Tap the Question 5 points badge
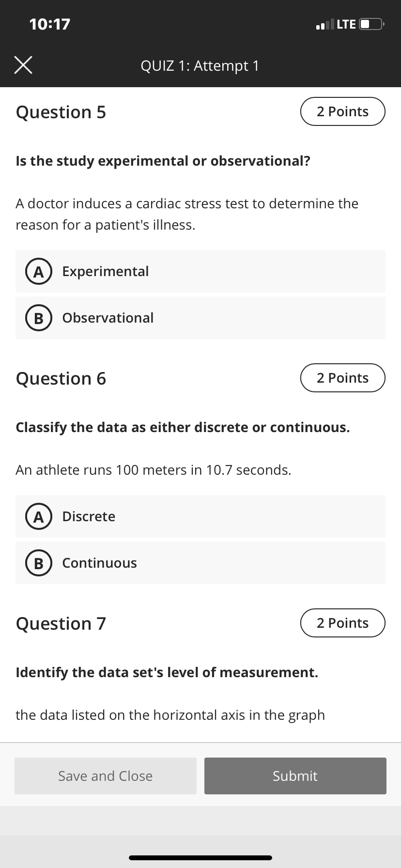Screen dimensions: 401x868 (x=343, y=111)
